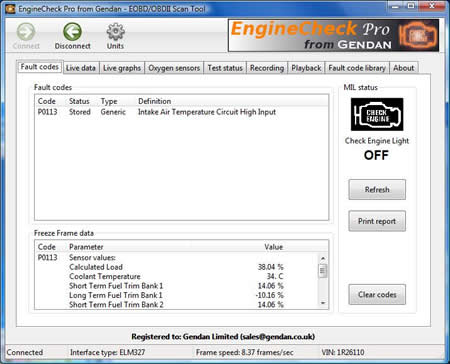This screenshot has height=364, width=450.
Task: Maximize the EngineCheck Pro window
Action: click(412, 6)
